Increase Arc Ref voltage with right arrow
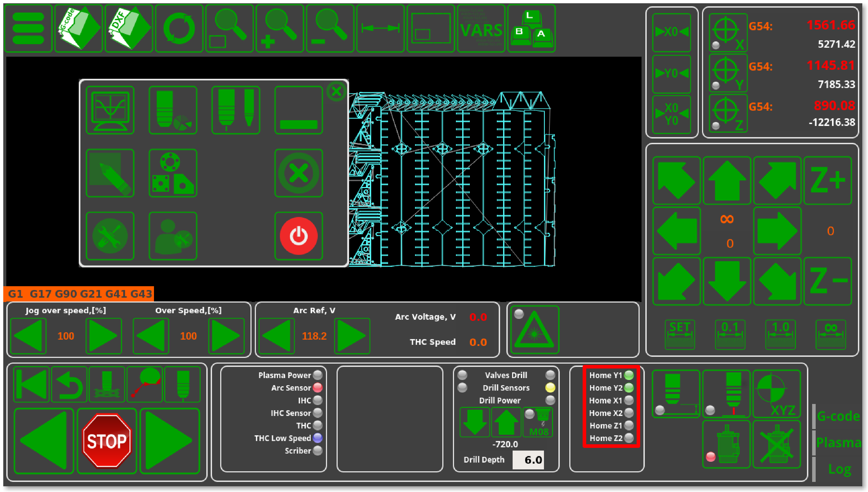868x492 pixels. pyautogui.click(x=352, y=336)
